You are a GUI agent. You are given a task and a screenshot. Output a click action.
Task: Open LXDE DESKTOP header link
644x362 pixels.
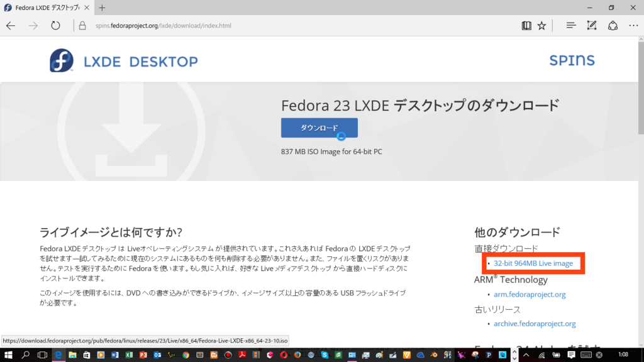pyautogui.click(x=140, y=62)
